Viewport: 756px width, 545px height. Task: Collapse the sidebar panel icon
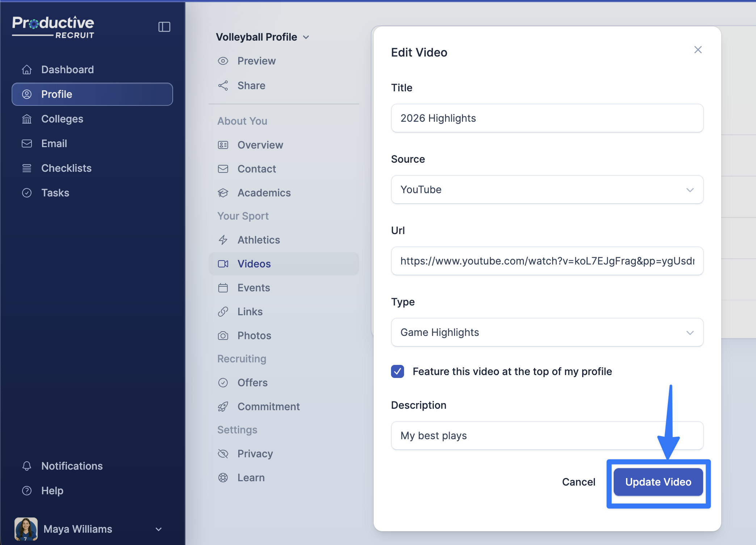click(164, 27)
